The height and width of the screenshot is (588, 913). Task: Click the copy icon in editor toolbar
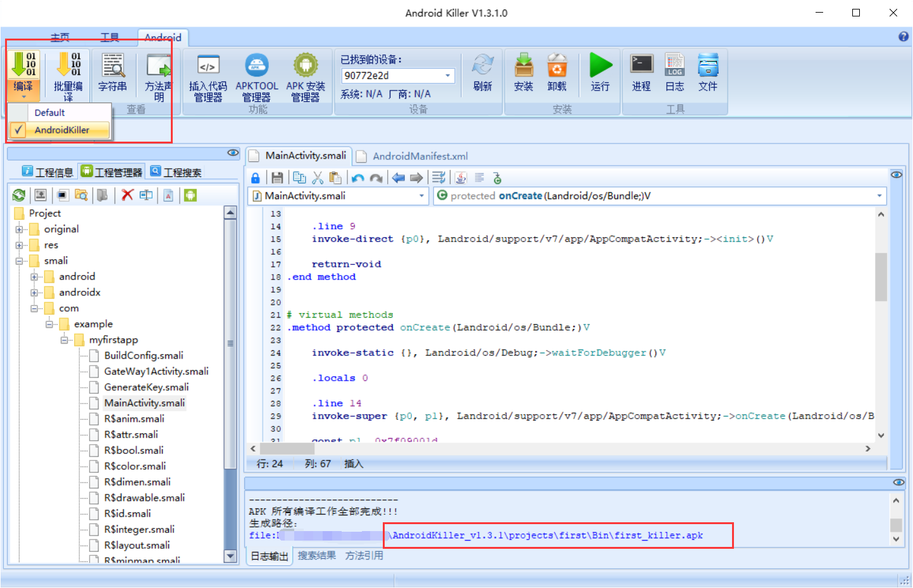tap(299, 178)
